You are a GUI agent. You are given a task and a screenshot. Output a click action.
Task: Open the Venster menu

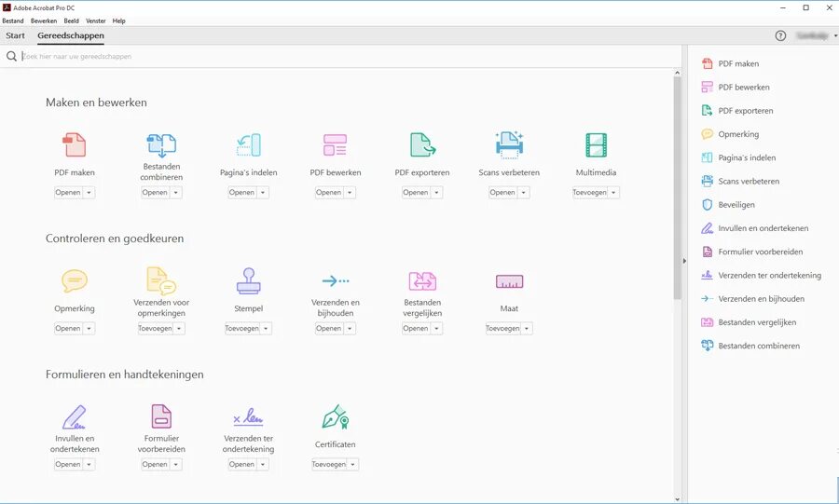coord(96,20)
